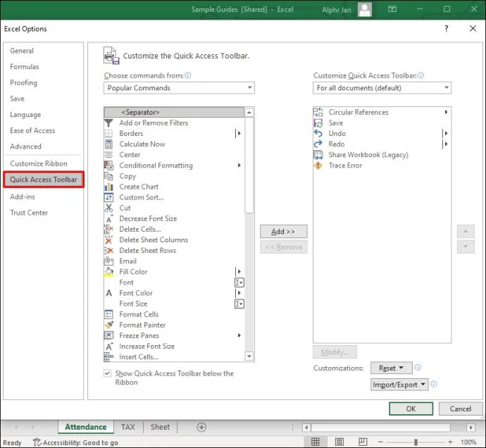This screenshot has height=448, width=486.
Task: Select the Font Color letter icon
Action: [108, 293]
